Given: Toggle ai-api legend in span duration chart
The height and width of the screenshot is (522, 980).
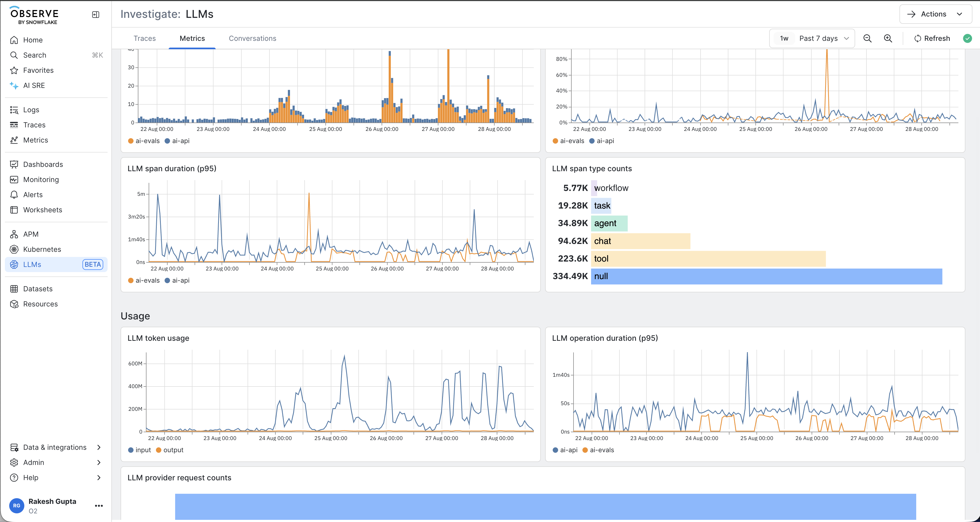Looking at the screenshot, I should (x=177, y=280).
